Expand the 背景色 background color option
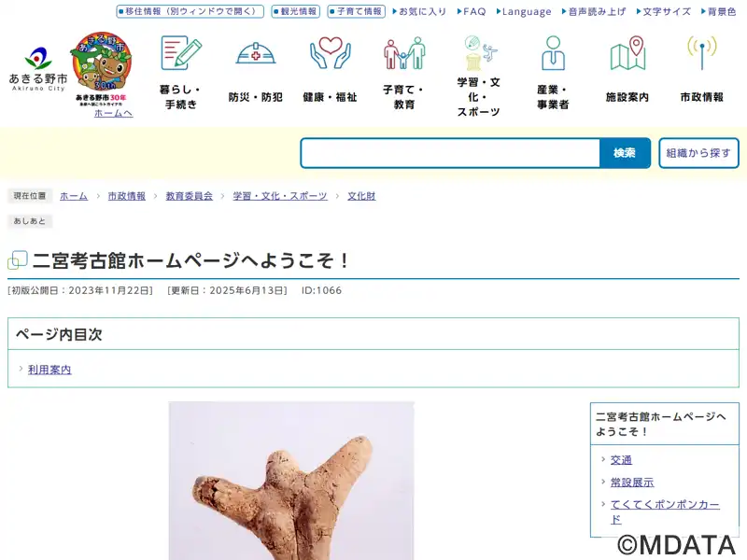Viewport: 747px width, 560px height. 718,11
